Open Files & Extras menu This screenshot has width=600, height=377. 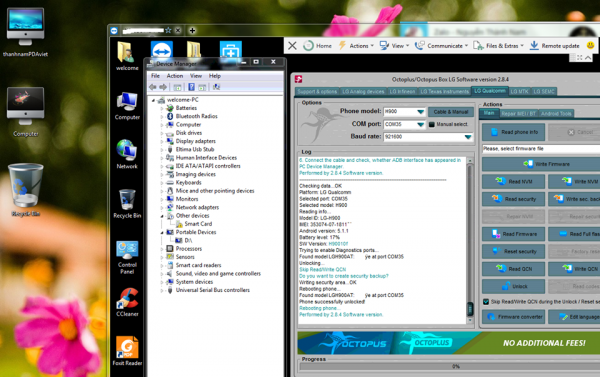498,46
